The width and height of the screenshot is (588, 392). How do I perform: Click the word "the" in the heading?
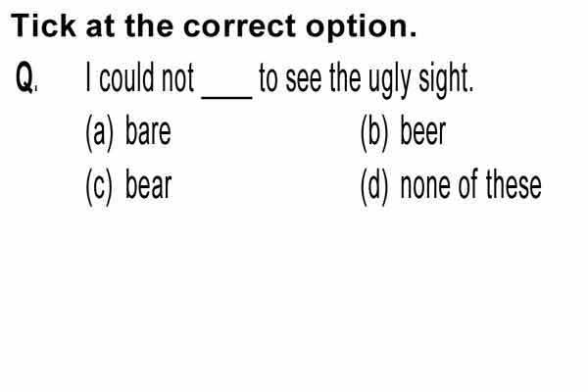tap(149, 26)
